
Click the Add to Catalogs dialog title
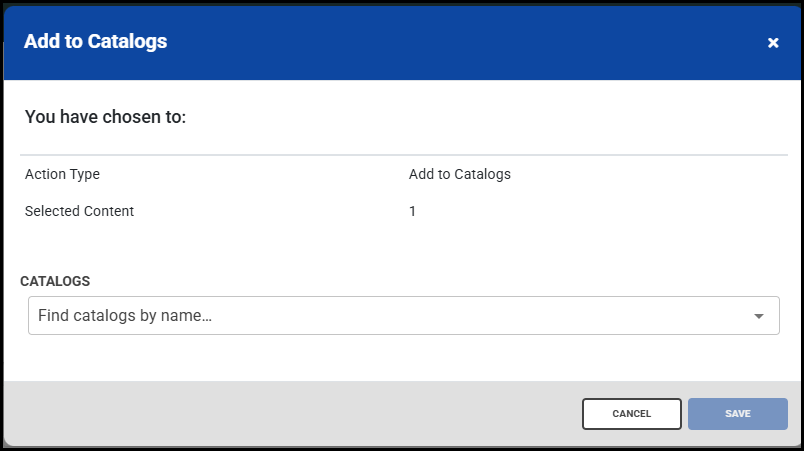click(x=95, y=41)
